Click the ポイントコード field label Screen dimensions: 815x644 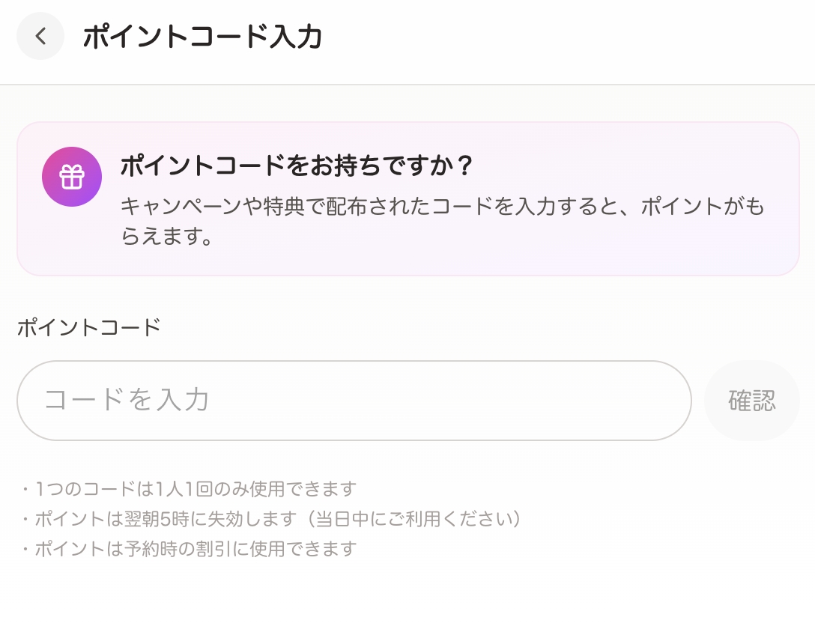click(x=89, y=327)
